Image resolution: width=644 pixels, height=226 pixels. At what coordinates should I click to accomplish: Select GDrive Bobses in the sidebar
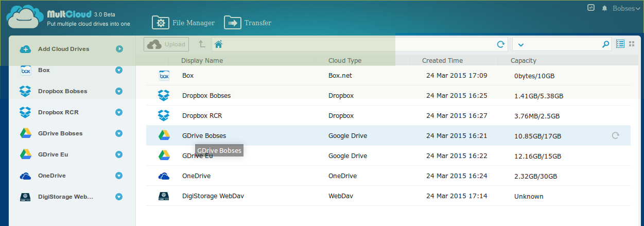coord(60,133)
